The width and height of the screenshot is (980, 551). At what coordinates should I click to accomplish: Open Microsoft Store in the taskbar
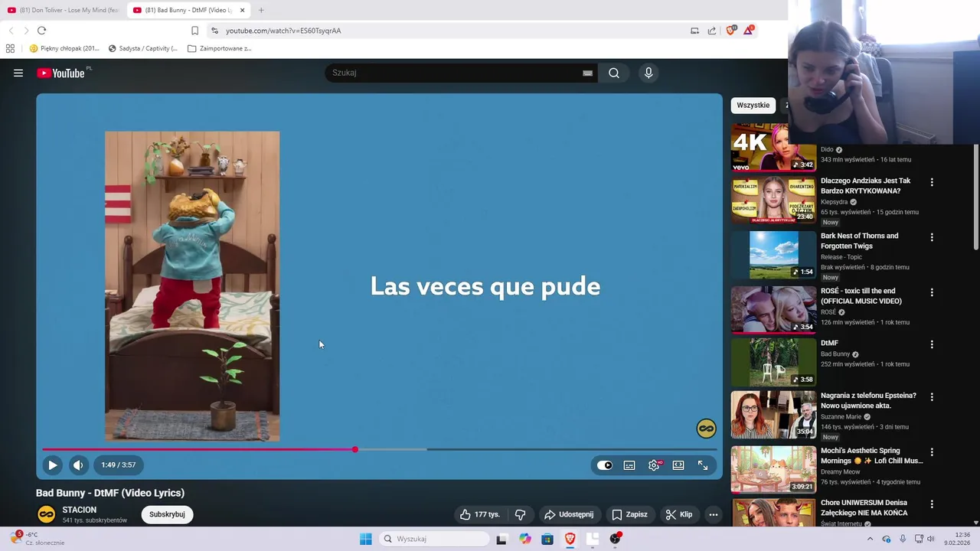547,539
